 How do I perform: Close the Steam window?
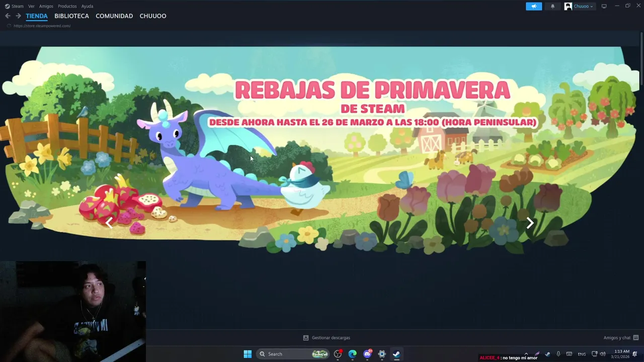point(638,6)
